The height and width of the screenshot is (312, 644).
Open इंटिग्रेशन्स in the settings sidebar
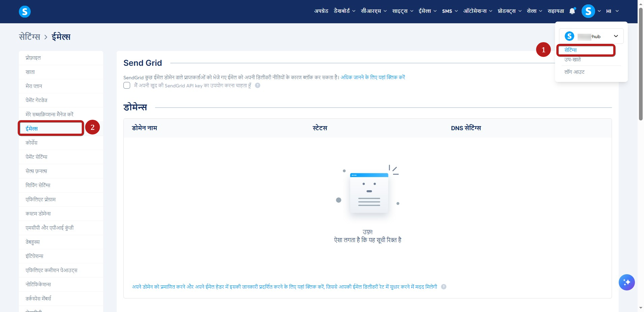[61, 256]
